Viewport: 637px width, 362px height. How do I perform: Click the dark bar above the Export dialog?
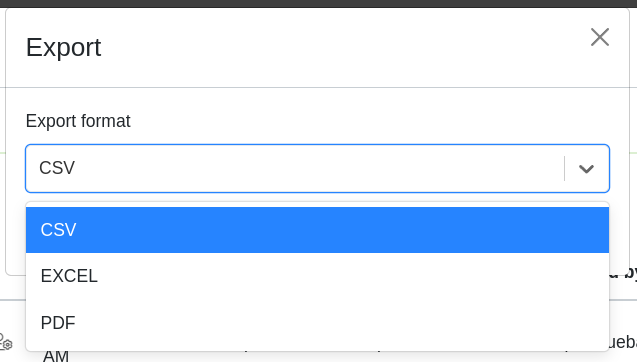pos(318,4)
